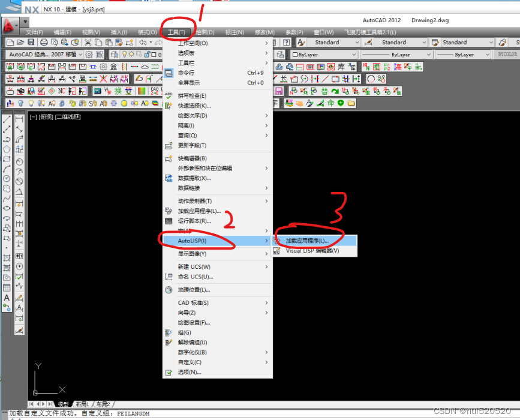Select the Line tool in draw toolbar

7,119
